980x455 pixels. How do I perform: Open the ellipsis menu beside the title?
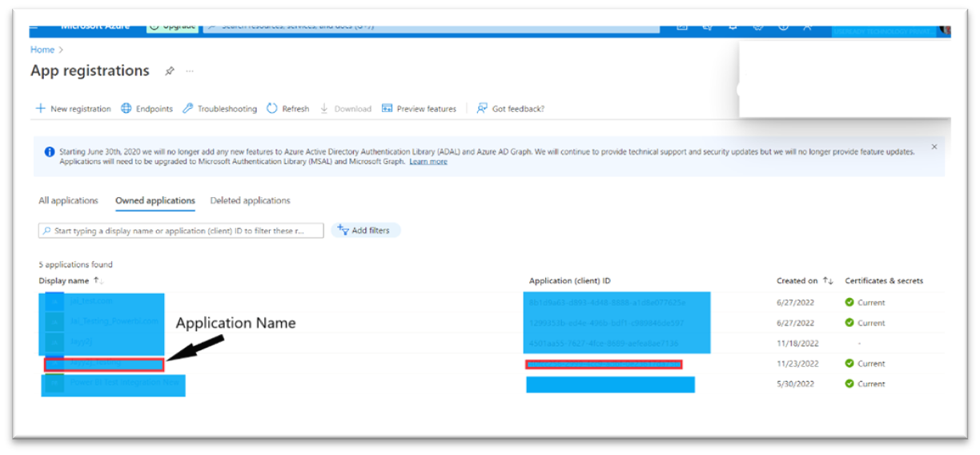[190, 71]
